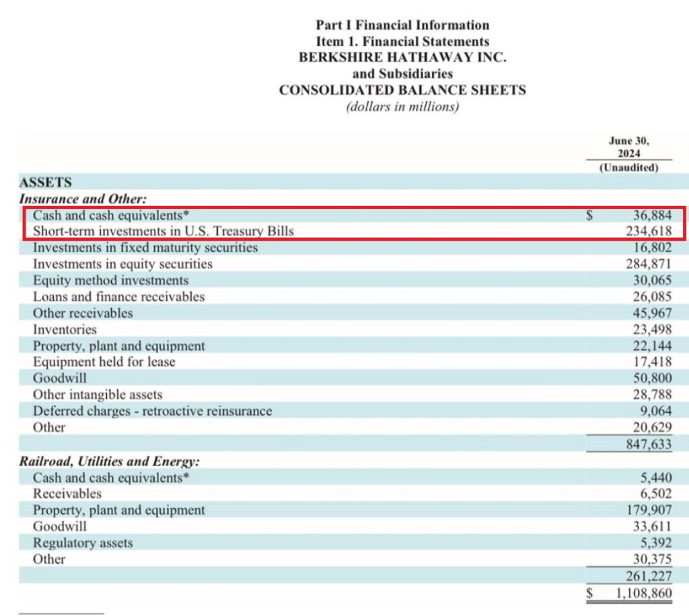
Task: Click 'CONSOLIDATED BALANCE SHEETS' heading
Action: (402, 90)
